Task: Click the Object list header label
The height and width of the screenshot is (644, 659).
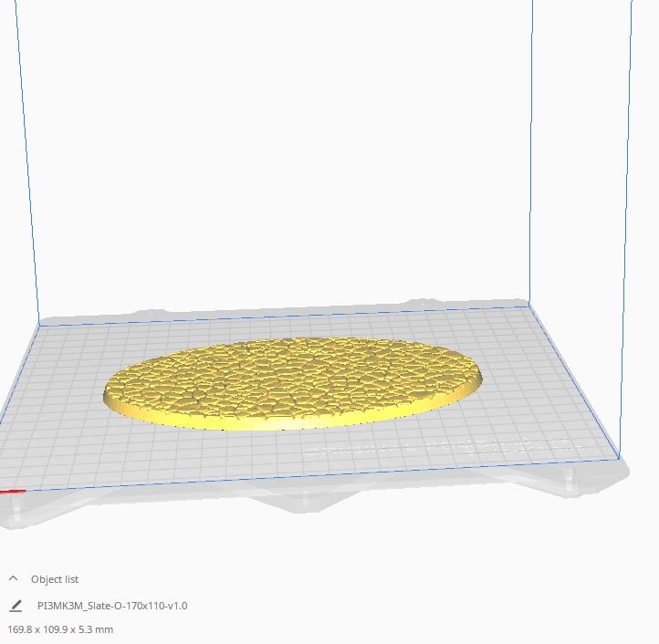Action: (55, 579)
